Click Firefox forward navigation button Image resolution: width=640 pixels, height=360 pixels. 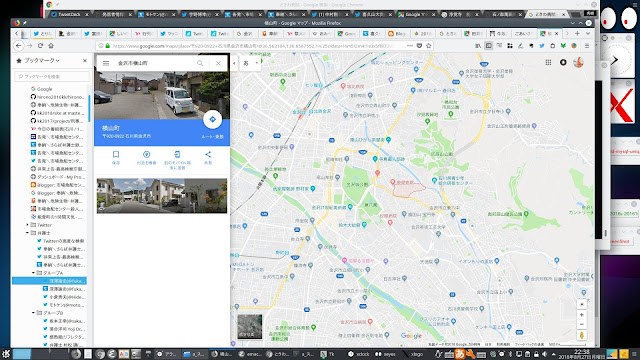[x=29, y=46]
